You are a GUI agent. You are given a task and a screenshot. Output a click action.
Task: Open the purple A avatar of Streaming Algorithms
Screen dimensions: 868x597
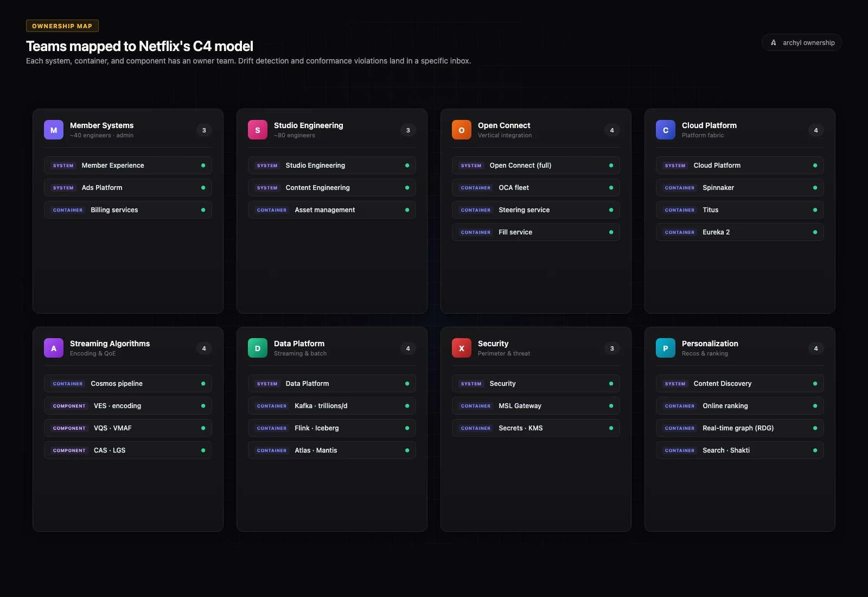click(54, 348)
